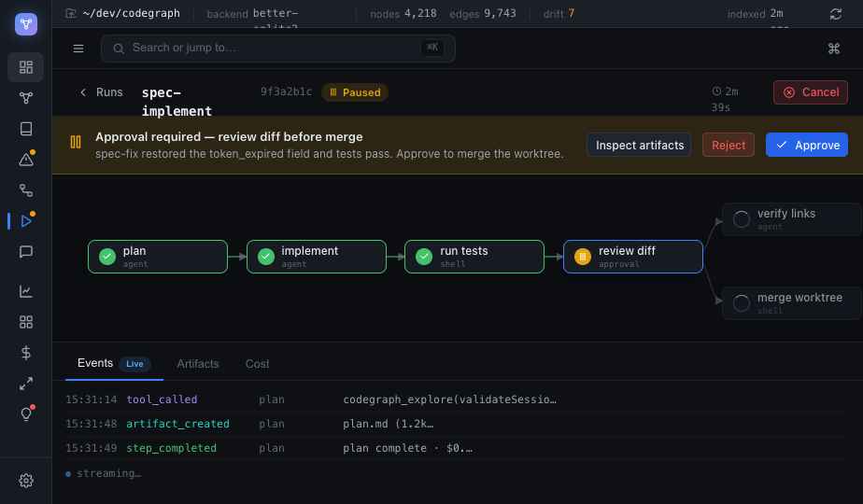
Task: Click the streaming… indicator
Action: point(104,473)
